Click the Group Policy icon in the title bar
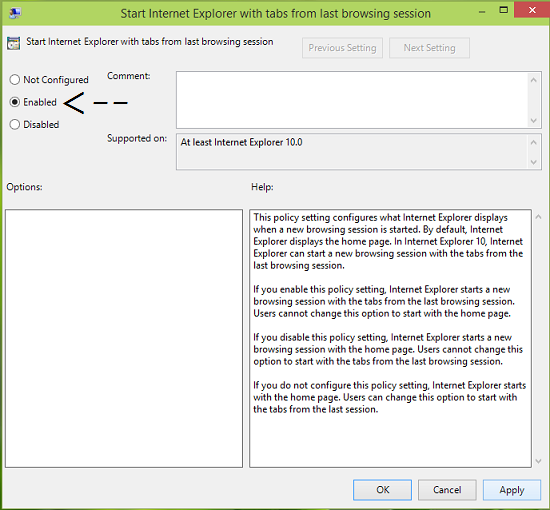 click(x=15, y=13)
